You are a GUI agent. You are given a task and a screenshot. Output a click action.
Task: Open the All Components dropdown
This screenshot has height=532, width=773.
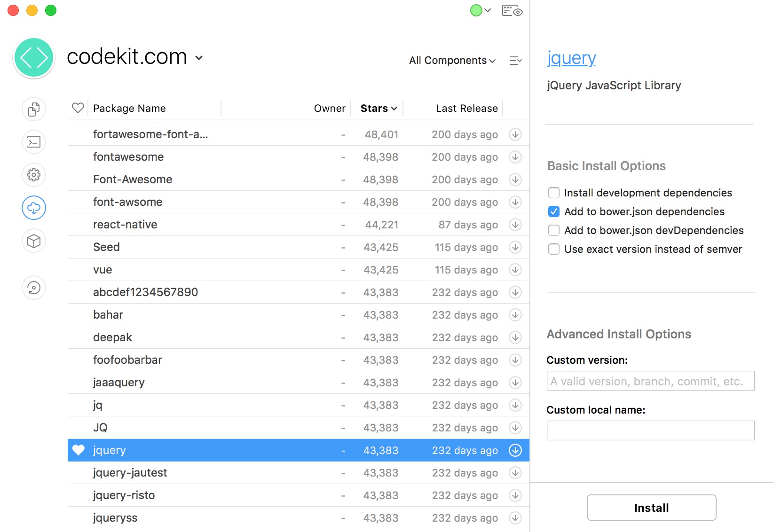coord(452,61)
